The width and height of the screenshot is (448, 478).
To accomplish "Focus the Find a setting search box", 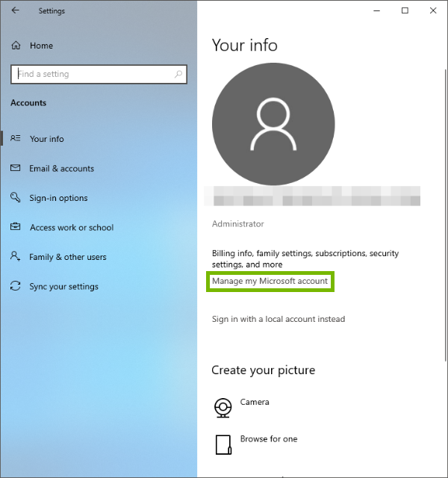I will pyautogui.click(x=99, y=74).
